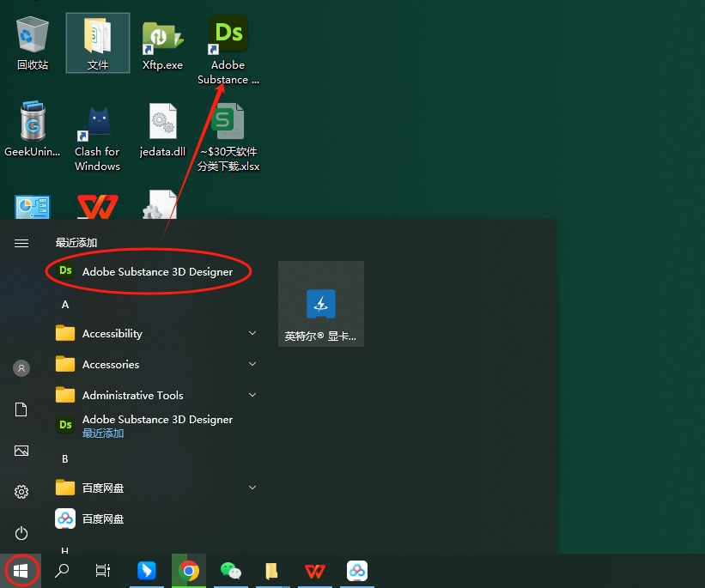Viewport: 705px width, 588px height.
Task: Expand the 百度网盘 folder chevron
Action: (252, 488)
